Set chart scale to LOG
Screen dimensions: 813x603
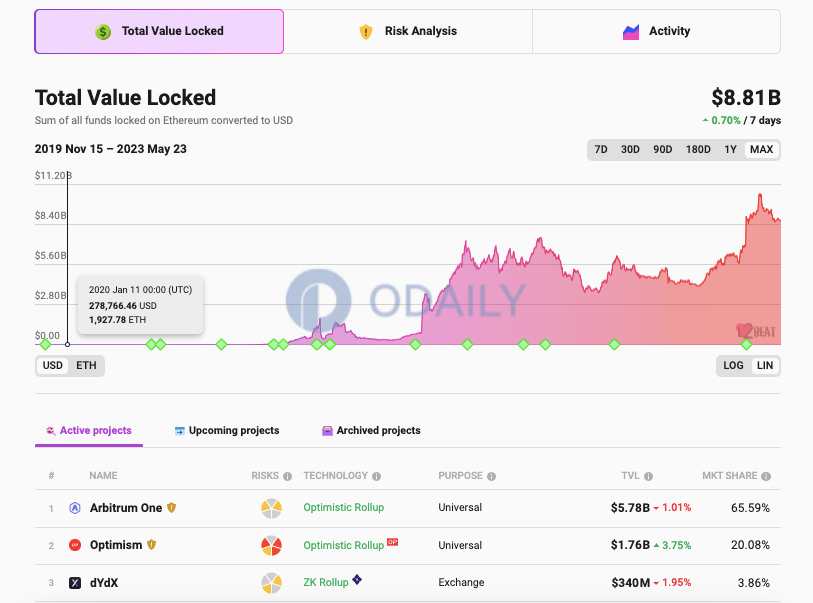(733, 366)
